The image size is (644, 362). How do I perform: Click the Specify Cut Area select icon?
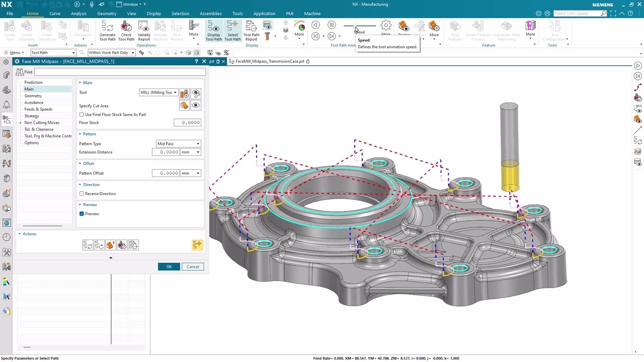(x=184, y=105)
